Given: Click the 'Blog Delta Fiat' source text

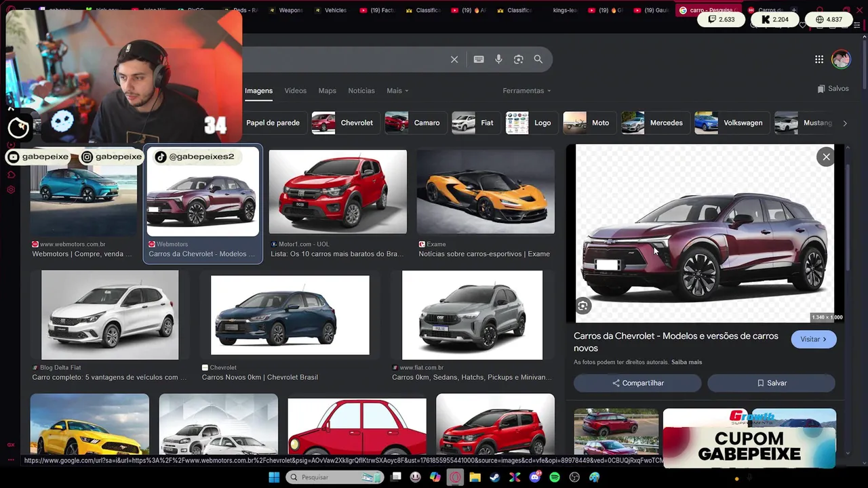Looking at the screenshot, I should (60, 368).
